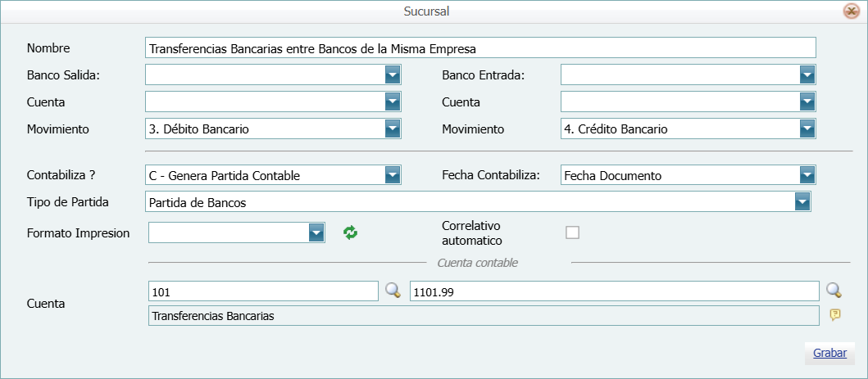Click into the Nombre text field
The width and height of the screenshot is (868, 379).
480,48
